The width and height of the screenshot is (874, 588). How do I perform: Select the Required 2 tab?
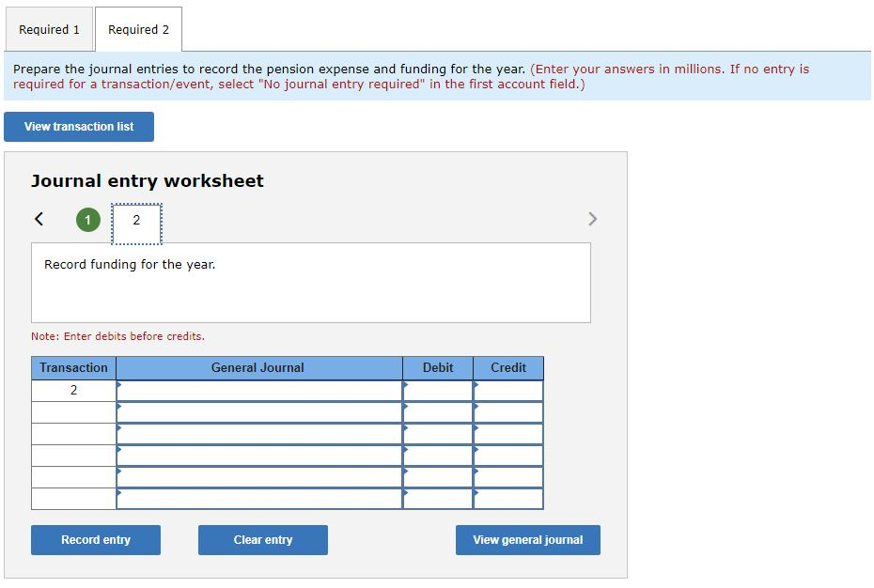[138, 29]
